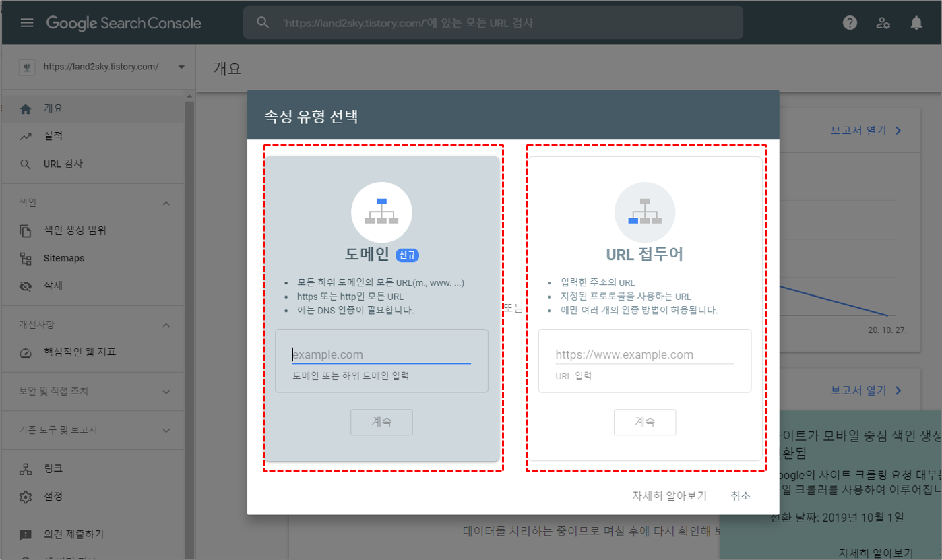Click the search magnifier icon in top bar
Image resolution: width=942 pixels, height=560 pixels.
tap(263, 23)
